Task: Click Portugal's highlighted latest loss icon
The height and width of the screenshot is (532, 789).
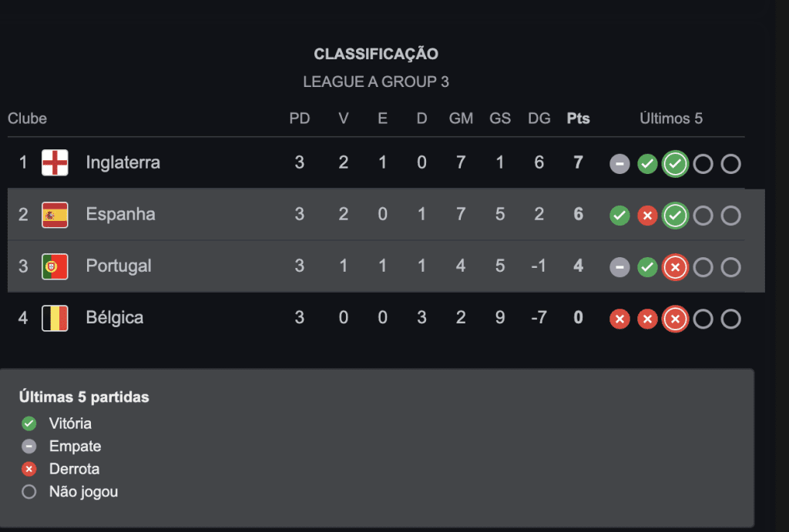Action: [675, 267]
